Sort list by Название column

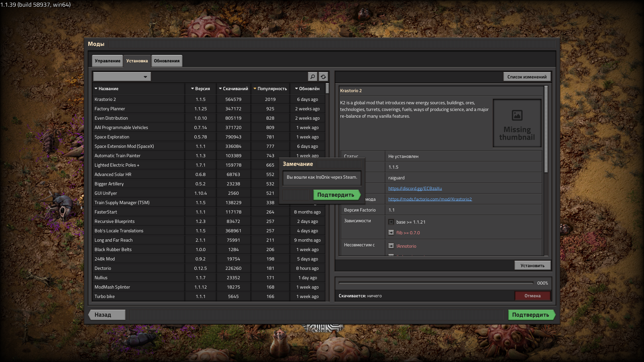[139, 88]
